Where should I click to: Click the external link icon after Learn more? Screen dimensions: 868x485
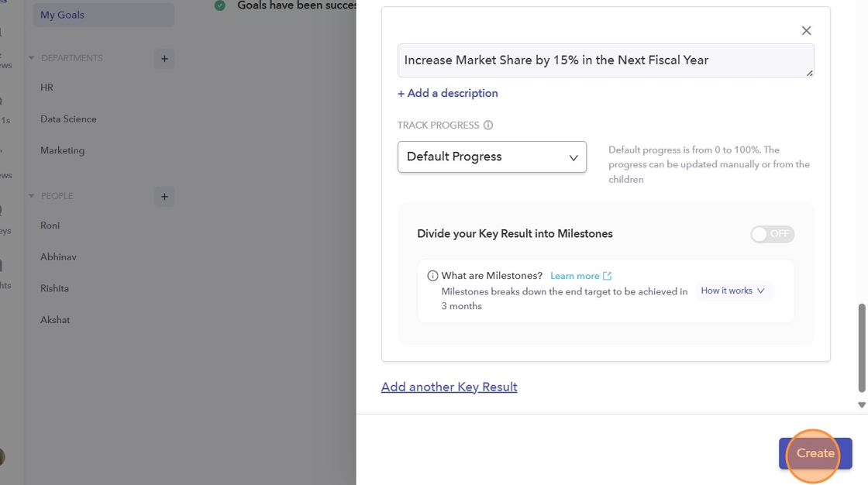pyautogui.click(x=607, y=276)
